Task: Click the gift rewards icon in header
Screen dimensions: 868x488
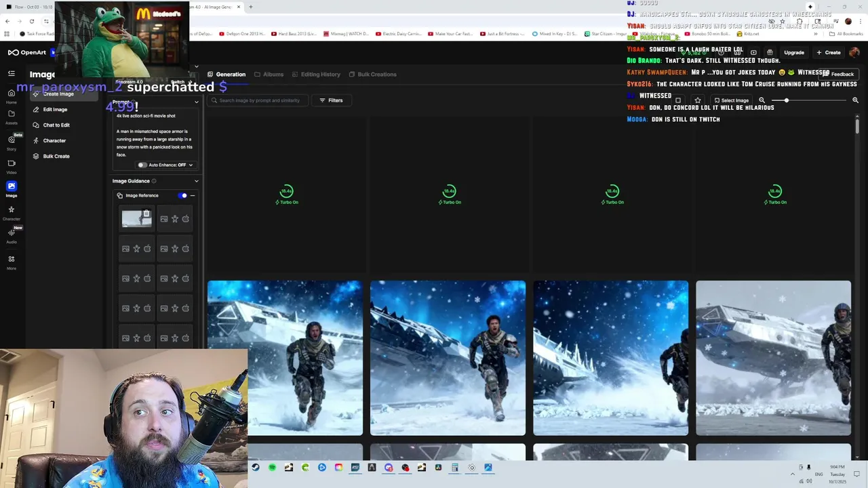Action: tap(770, 52)
